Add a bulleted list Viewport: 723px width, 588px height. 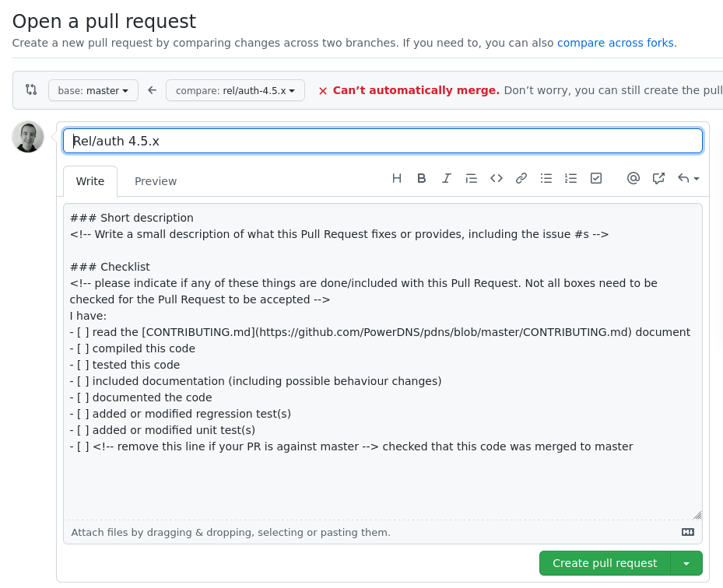pos(546,178)
